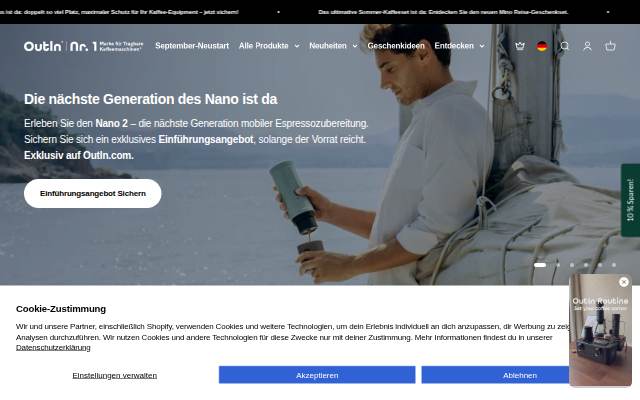Expand the Neuheiten dropdown
The image size is (640, 400).
click(x=333, y=46)
